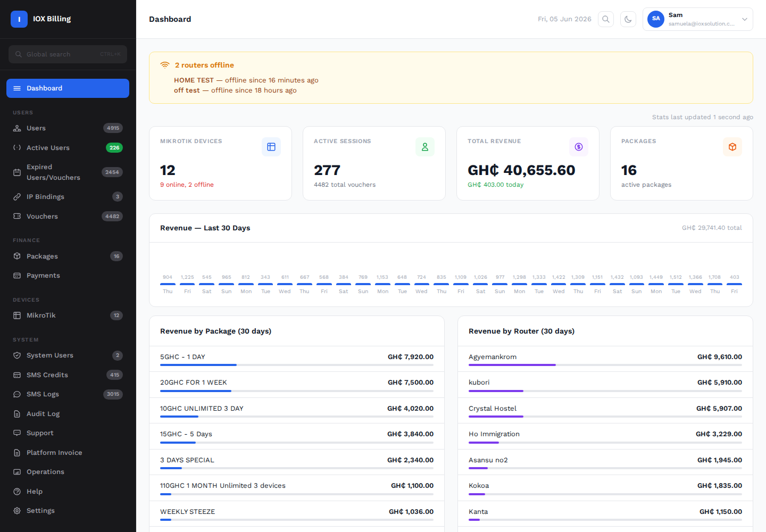Go to Expired Users/Vouchers page
The image size is (766, 532).
pos(68,172)
